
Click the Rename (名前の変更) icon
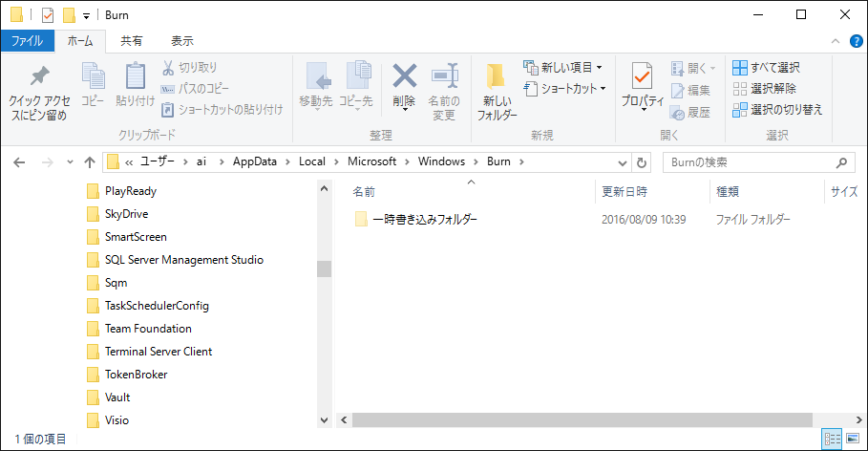point(444,76)
